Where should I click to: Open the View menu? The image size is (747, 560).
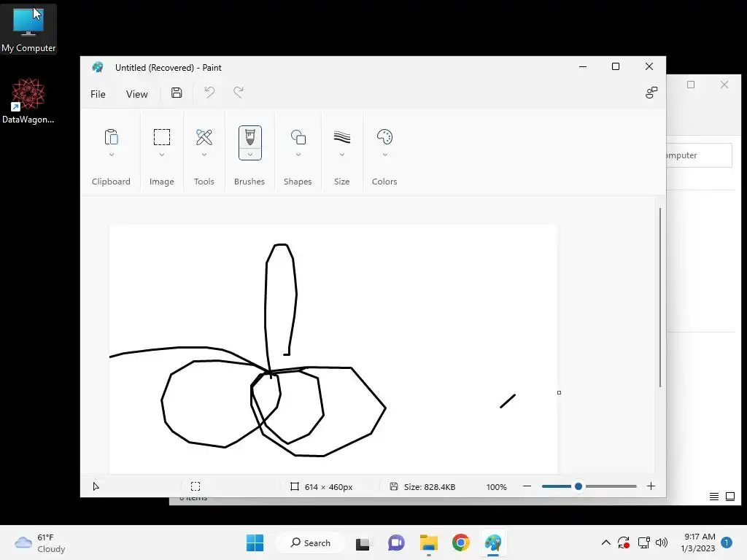[x=136, y=94]
